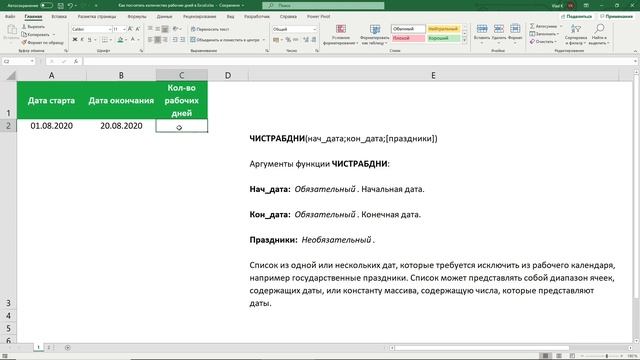
Task: Click the Share button (Поделиться)
Action: pyautogui.click(x=577, y=16)
